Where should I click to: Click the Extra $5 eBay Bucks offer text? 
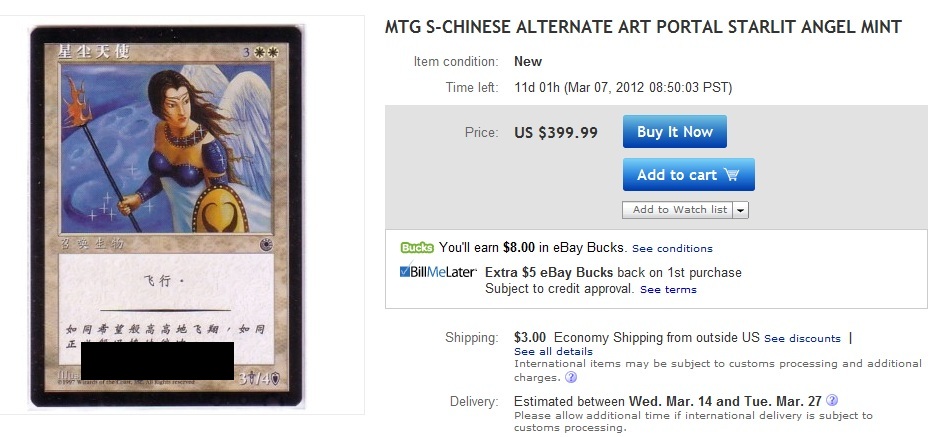pyautogui.click(x=613, y=273)
